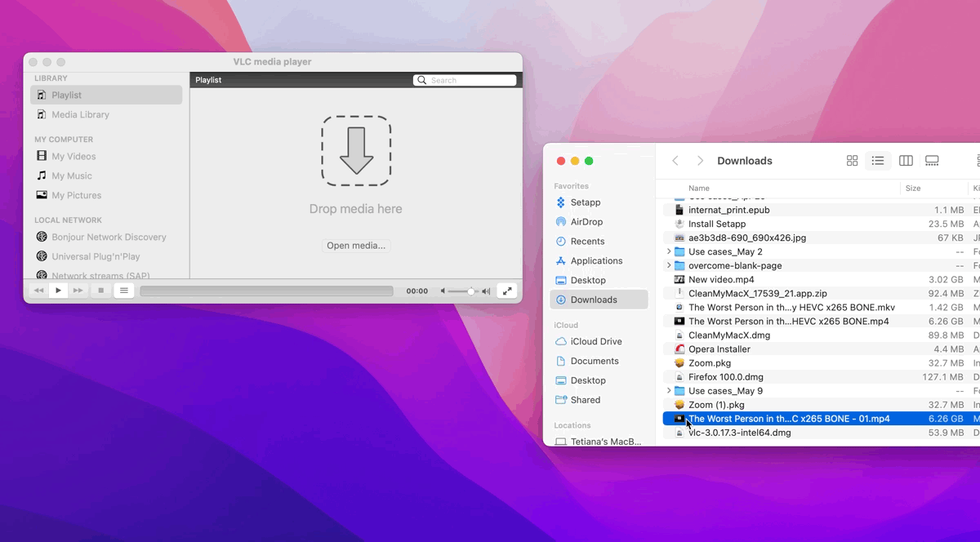The image size is (980, 542).
Task: Expand the Use cases_May 9 folder
Action: pos(669,391)
